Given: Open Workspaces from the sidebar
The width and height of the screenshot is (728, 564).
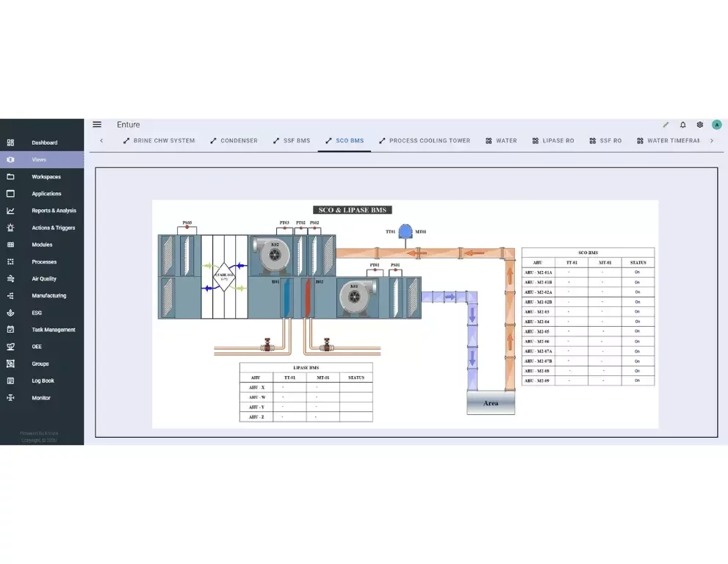Looking at the screenshot, I should point(12,176).
